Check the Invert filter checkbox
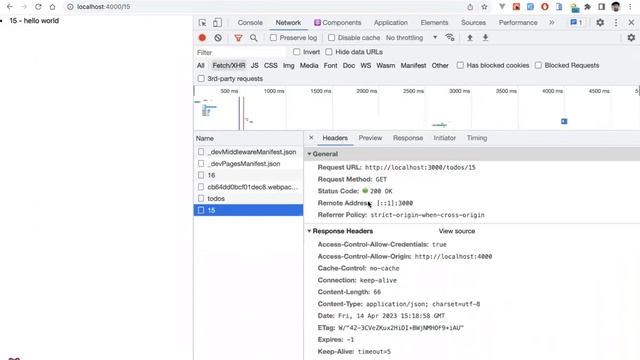 pos(296,52)
